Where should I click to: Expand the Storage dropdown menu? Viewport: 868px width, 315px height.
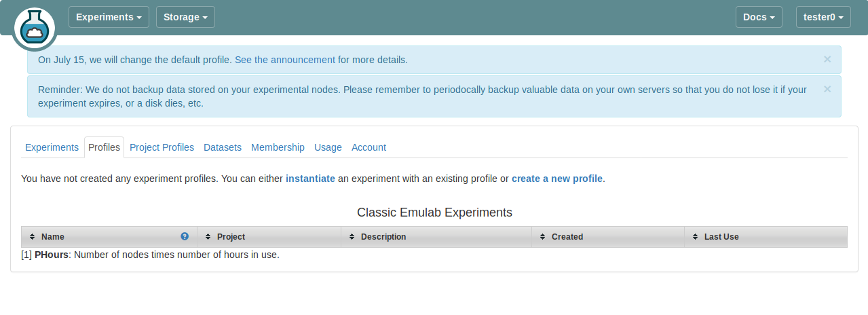click(x=185, y=17)
